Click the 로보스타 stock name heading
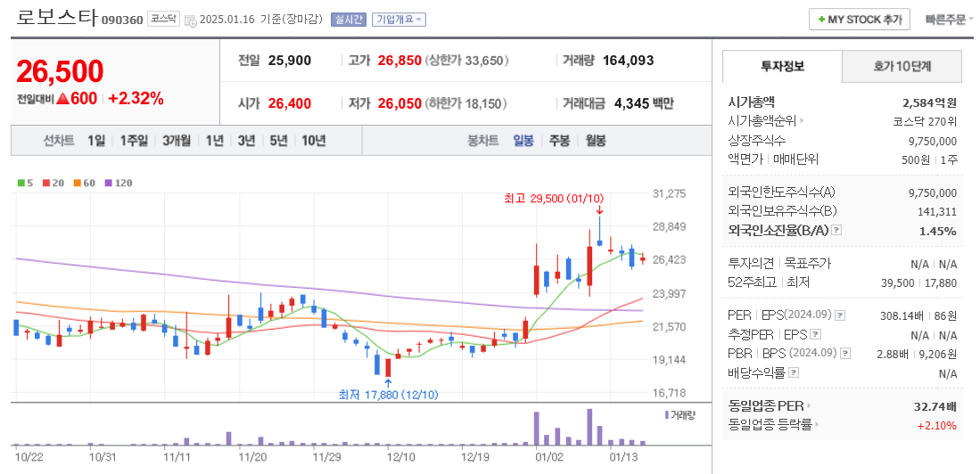The height and width of the screenshot is (474, 980). (57, 18)
